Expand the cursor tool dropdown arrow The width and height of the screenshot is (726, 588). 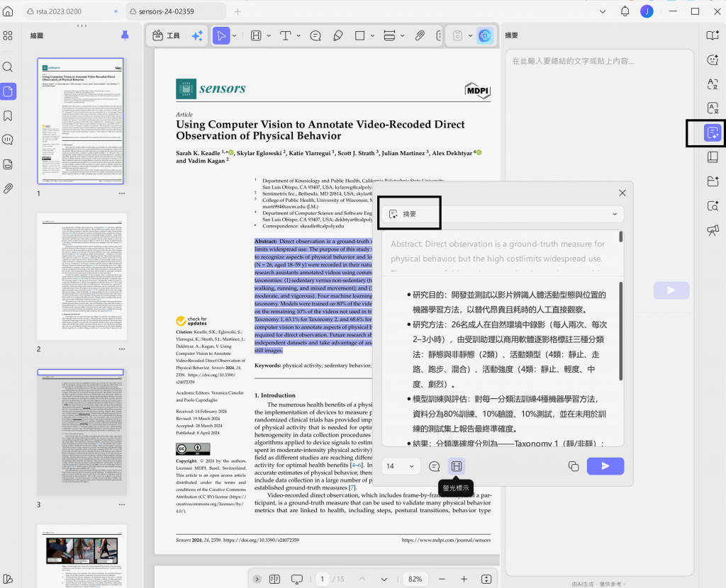[234, 35]
